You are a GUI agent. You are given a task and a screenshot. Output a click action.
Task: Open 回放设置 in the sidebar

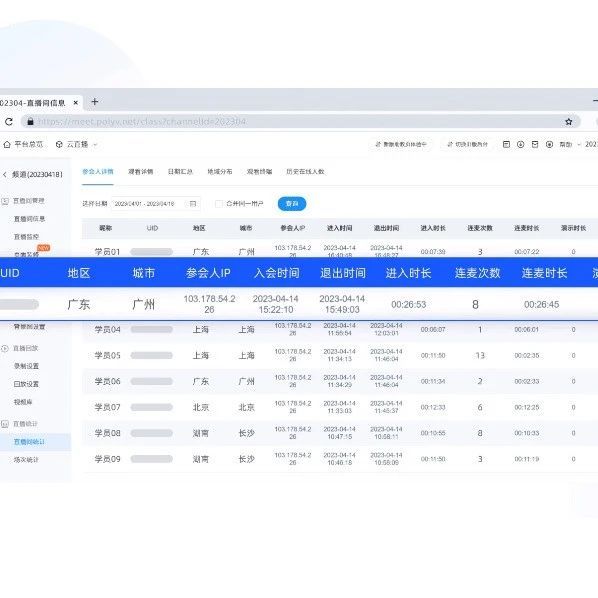coord(26,384)
